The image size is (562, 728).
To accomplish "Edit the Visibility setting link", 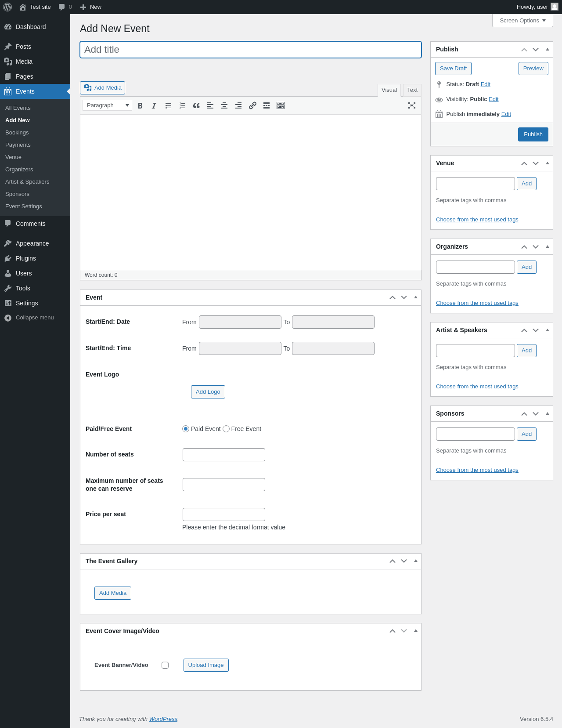I will (494, 99).
